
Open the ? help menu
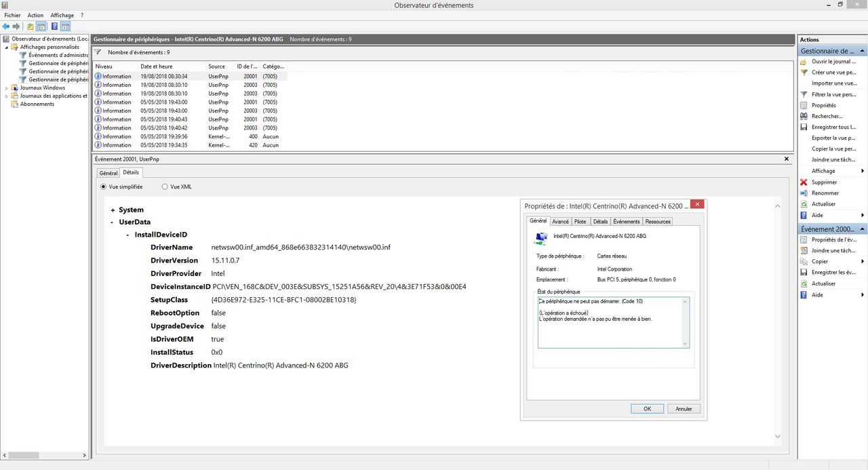82,15
